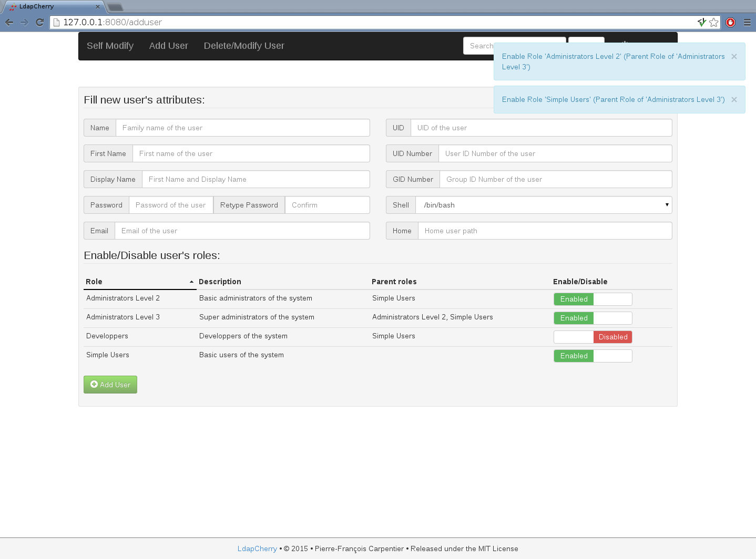Go to Delete/Modify User page
This screenshot has height=559, width=756.
(x=244, y=46)
